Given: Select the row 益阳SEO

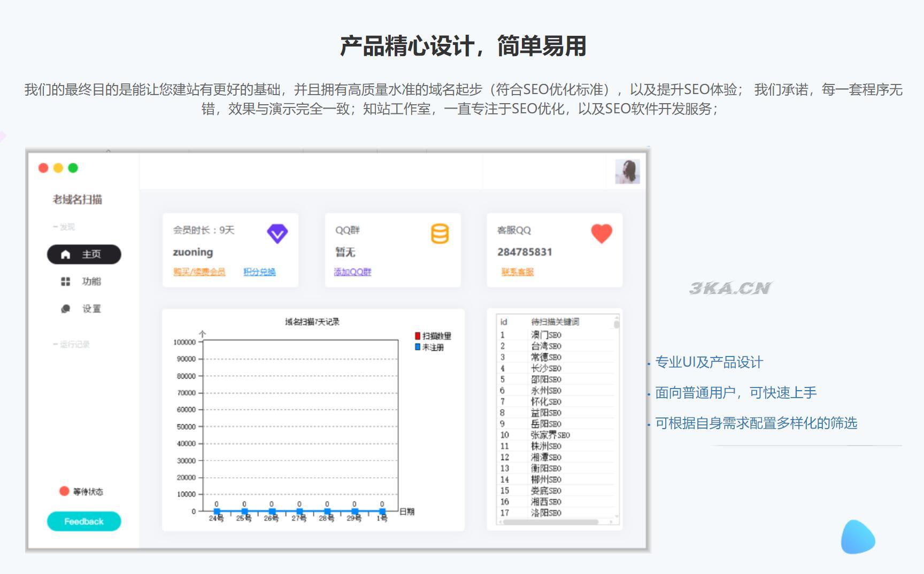Looking at the screenshot, I should click(556, 413).
